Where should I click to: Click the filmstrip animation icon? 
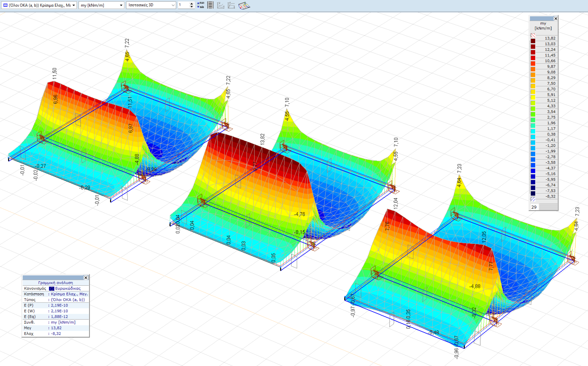(x=211, y=5)
